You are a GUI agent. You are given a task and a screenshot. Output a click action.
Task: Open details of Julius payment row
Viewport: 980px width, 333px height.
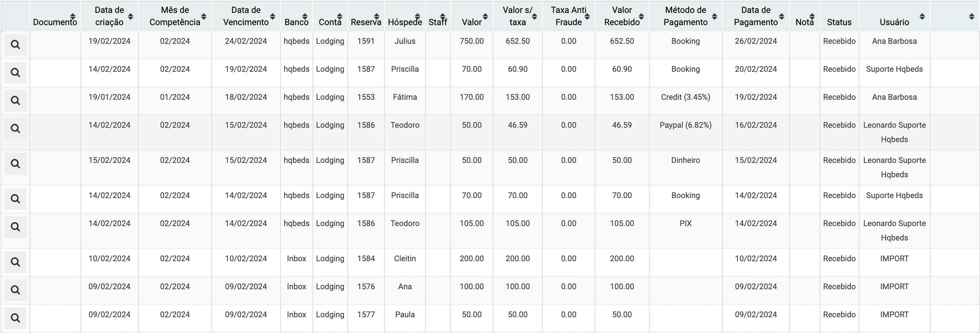[15, 45]
